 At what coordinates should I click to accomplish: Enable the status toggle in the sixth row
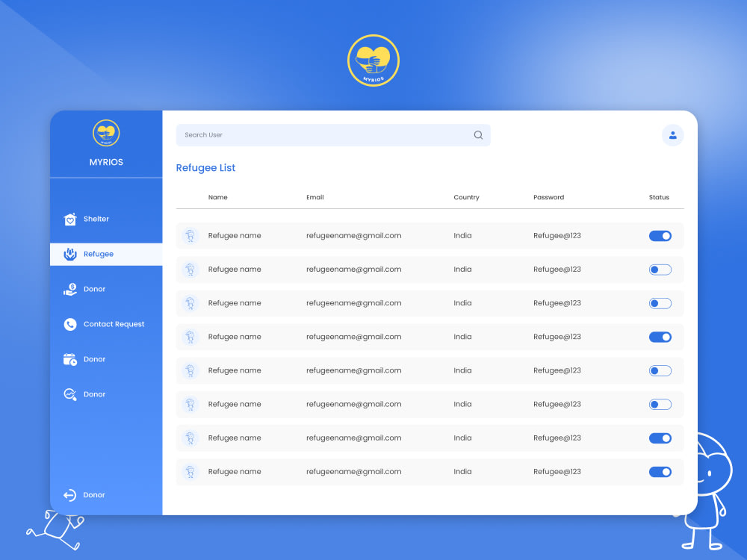pyautogui.click(x=660, y=404)
